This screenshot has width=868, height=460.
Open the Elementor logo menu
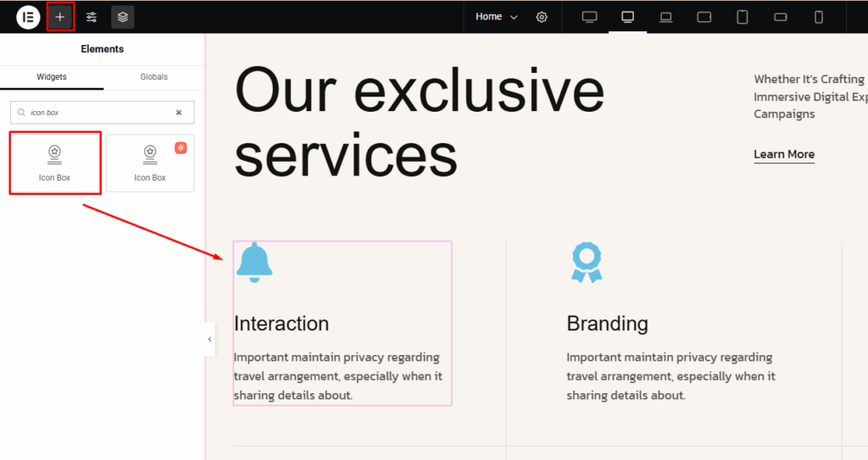(x=28, y=17)
